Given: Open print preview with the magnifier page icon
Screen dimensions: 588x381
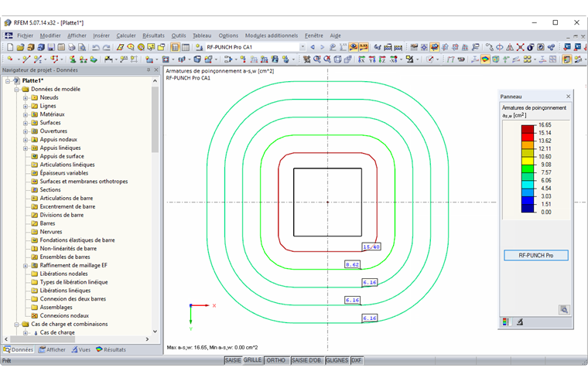Looking at the screenshot, I should 82,47.
